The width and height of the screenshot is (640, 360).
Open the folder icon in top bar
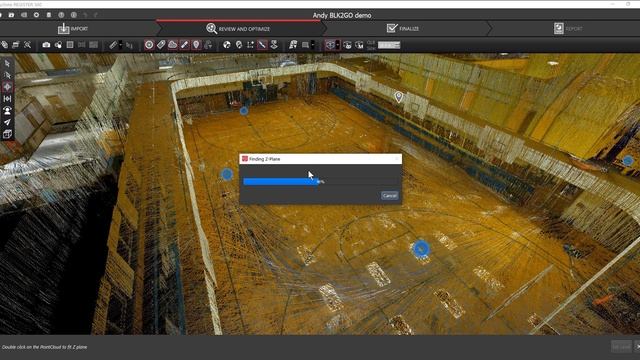pos(11,15)
